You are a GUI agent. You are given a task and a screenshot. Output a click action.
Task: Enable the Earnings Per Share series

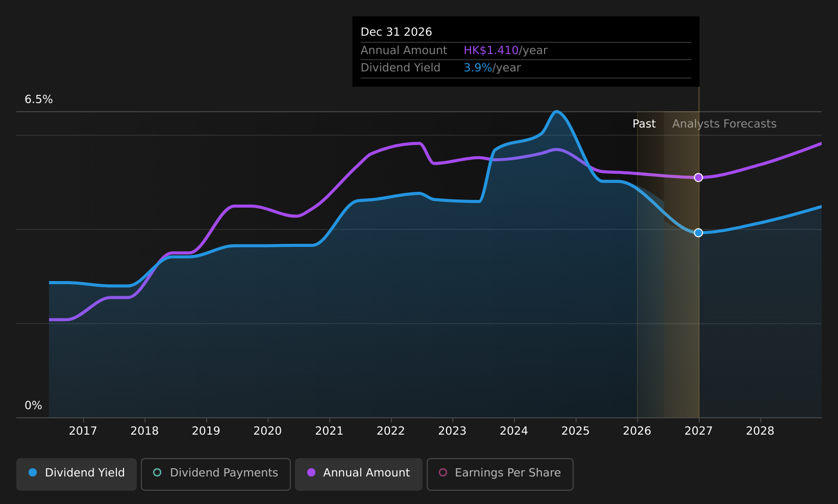click(500, 474)
